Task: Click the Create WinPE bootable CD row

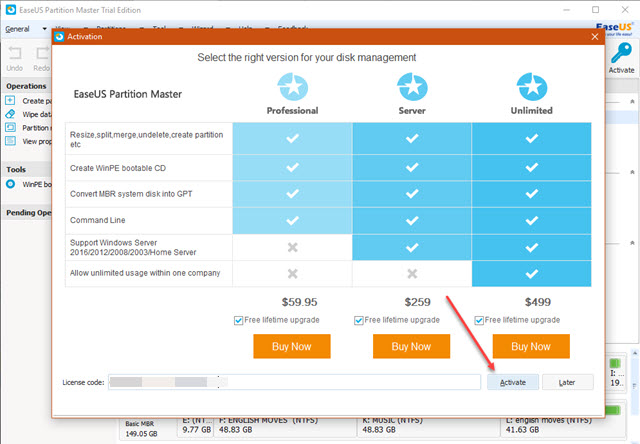Action: [x=328, y=168]
